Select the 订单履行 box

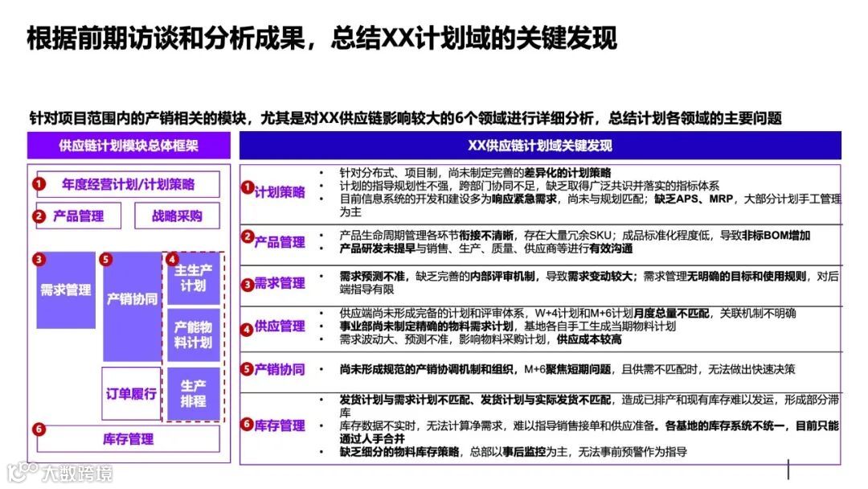pos(131,393)
